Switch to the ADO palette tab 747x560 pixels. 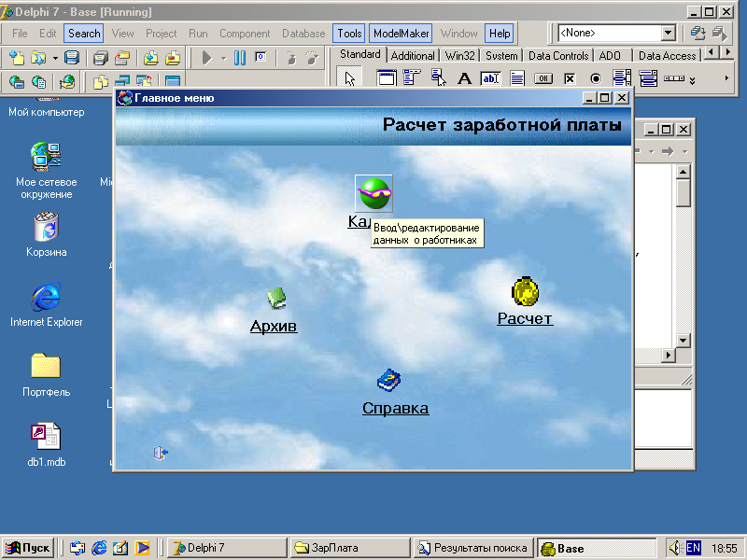610,56
